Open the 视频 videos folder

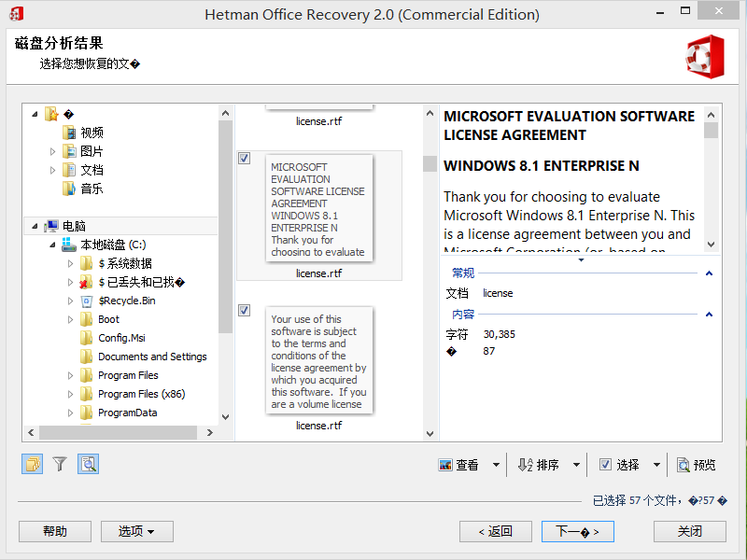(x=83, y=133)
